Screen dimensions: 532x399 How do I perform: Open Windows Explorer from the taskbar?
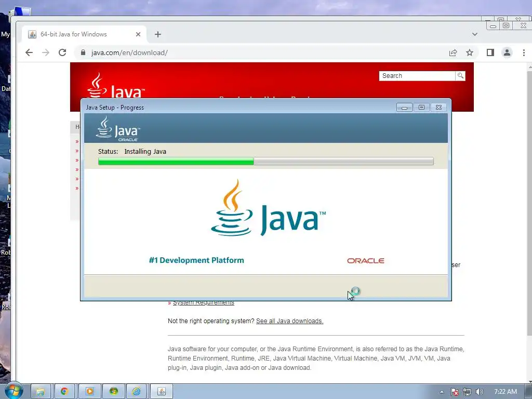click(x=41, y=392)
